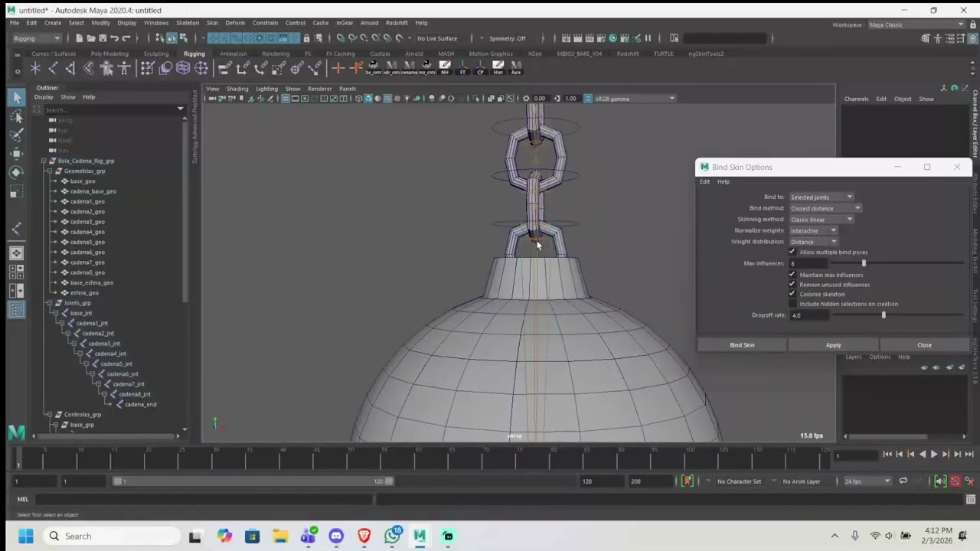Click the Dropoff rate slider handle
Screen dimensions: 980x551
[x=883, y=315]
